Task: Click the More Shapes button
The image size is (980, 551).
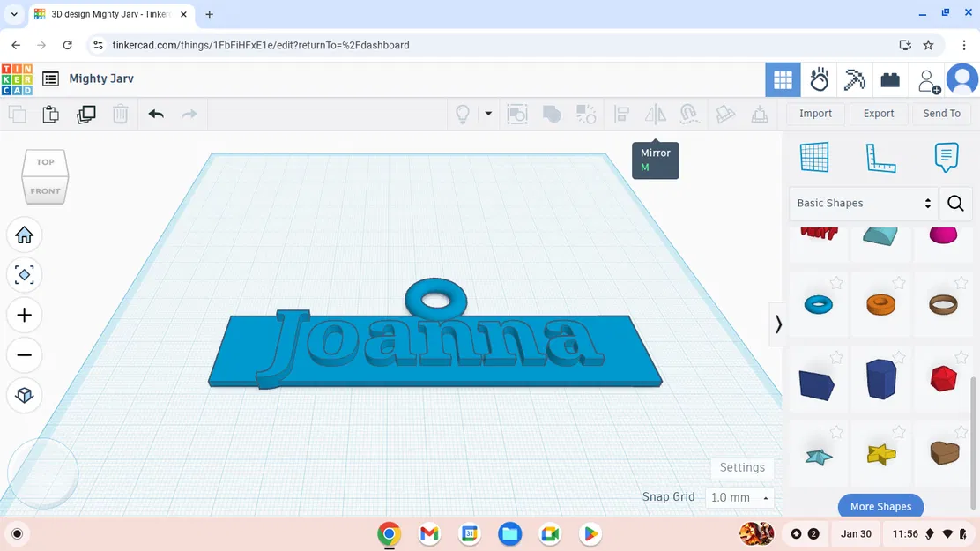Action: click(x=880, y=506)
